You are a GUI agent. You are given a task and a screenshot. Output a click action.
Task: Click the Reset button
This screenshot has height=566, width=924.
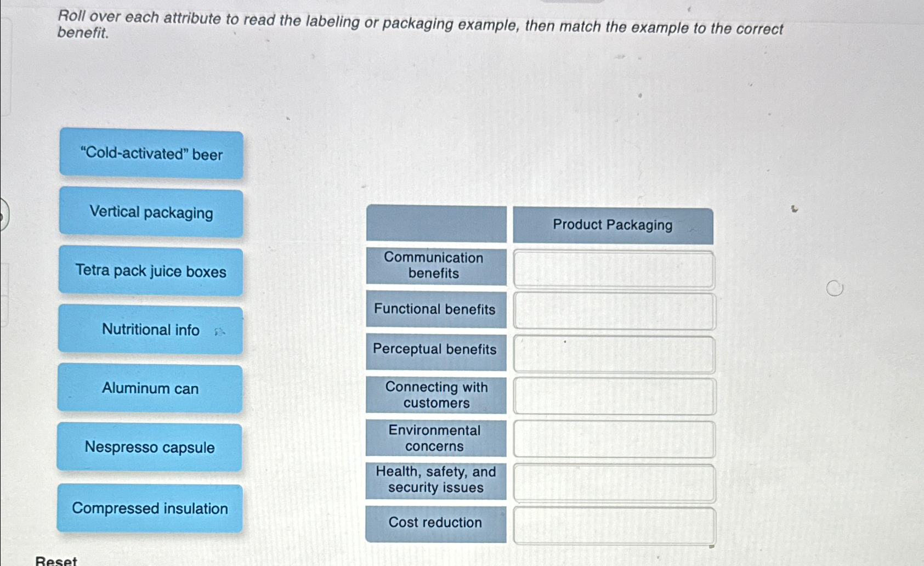[55, 561]
